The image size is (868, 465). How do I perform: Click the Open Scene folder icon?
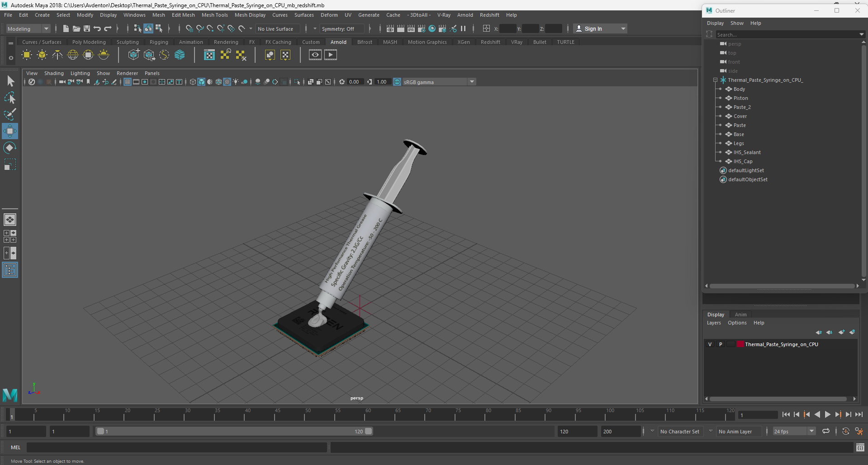[x=76, y=28]
